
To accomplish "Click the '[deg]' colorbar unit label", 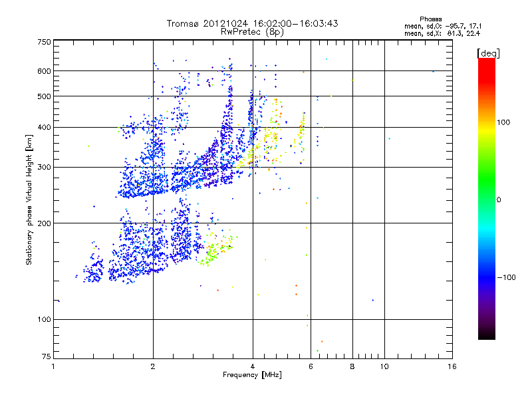I will [488, 53].
